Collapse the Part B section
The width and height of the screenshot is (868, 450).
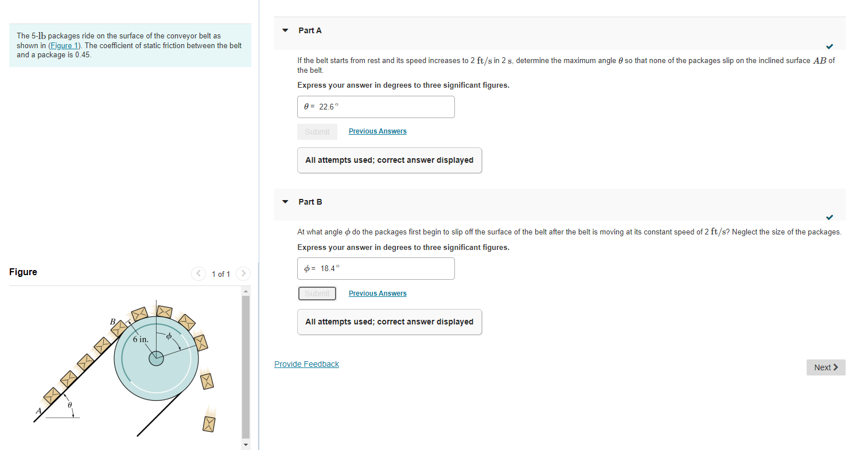[x=285, y=202]
